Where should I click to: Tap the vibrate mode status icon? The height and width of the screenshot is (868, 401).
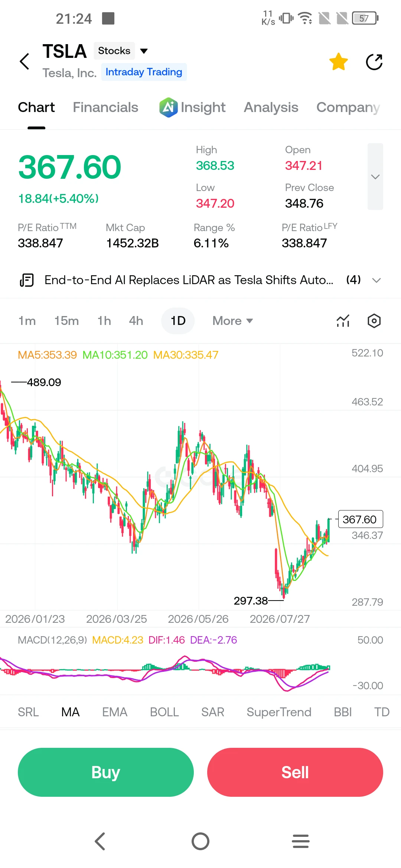coord(286,18)
